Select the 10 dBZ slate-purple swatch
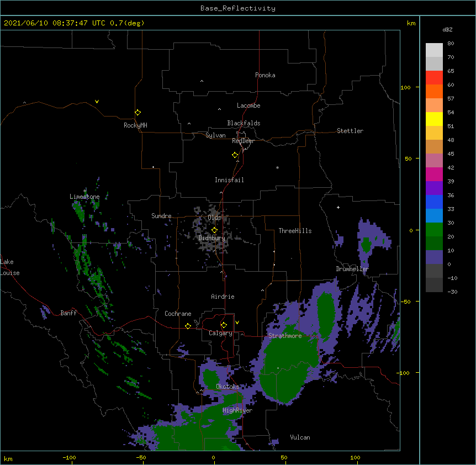Viewport: 476px width, 465px height. (x=434, y=257)
